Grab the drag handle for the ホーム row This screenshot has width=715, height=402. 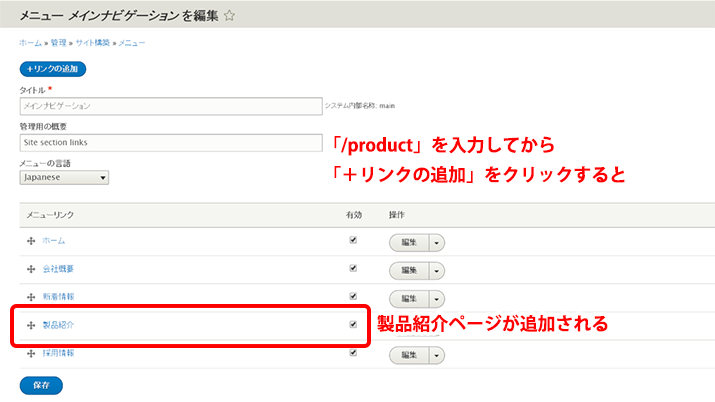31,241
